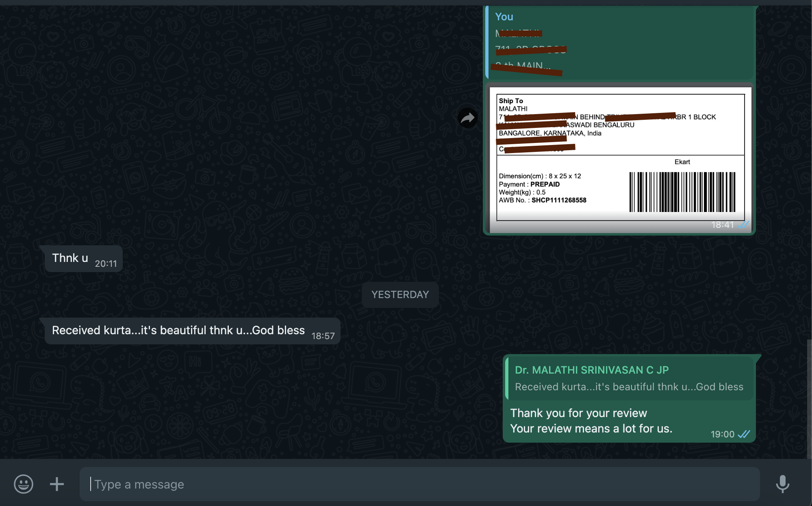Select the Thnk u message bubble
The height and width of the screenshot is (506, 812).
coord(70,258)
